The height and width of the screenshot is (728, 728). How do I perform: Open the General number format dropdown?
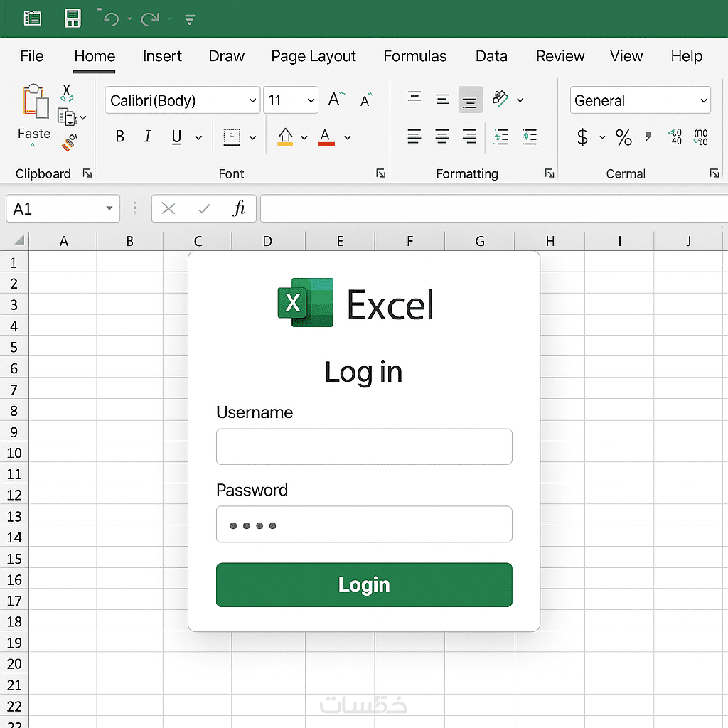[x=641, y=100]
